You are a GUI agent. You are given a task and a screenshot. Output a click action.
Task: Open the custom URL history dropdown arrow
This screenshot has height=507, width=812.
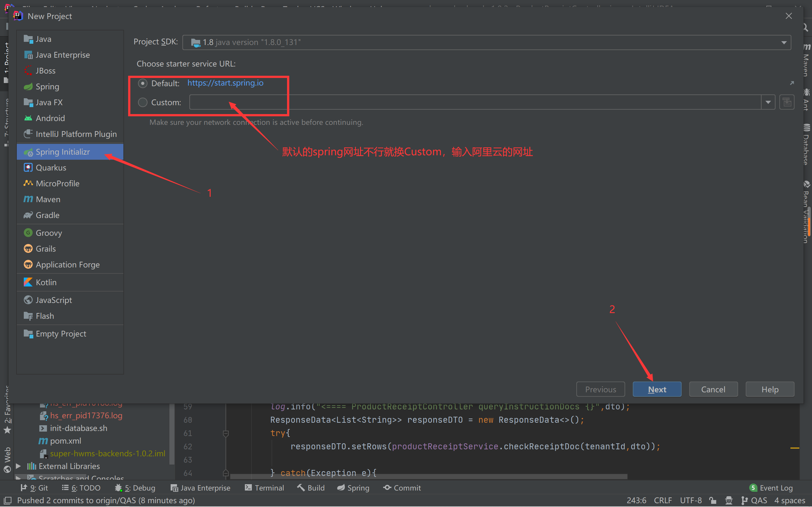coord(768,102)
